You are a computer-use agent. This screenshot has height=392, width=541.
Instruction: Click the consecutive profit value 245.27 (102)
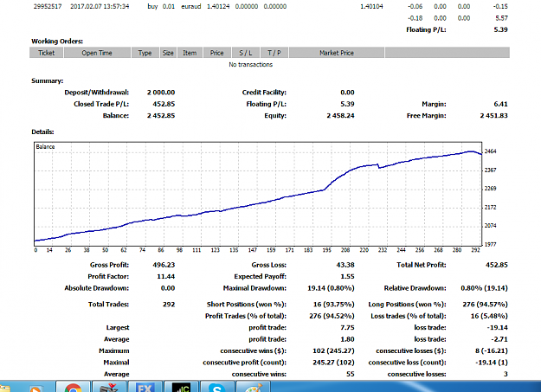coord(333,363)
